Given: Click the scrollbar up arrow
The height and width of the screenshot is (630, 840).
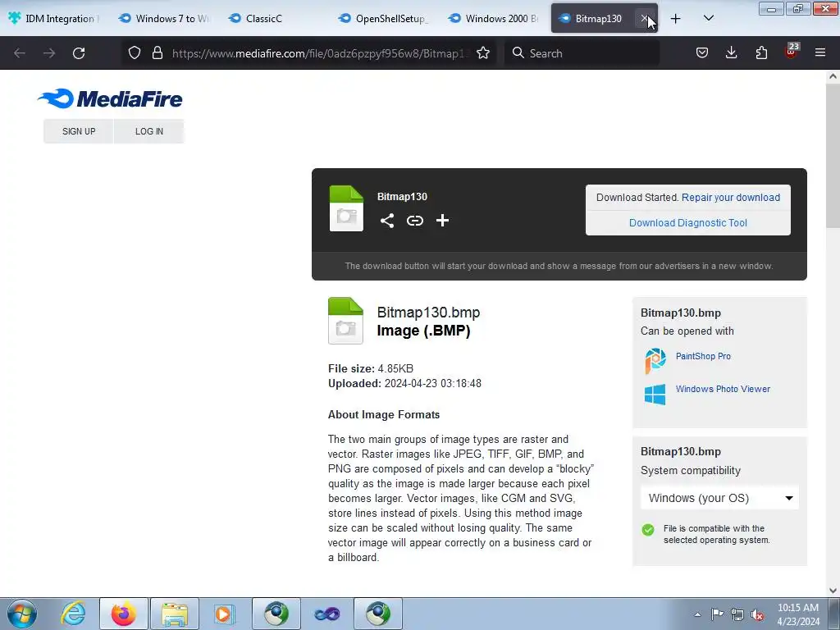Looking at the screenshot, I should click(833, 76).
